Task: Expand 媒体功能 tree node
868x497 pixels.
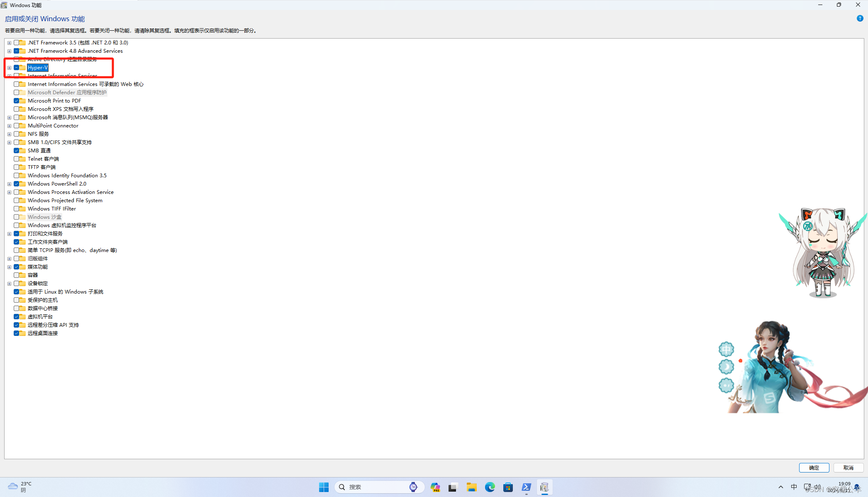Action: click(x=9, y=267)
